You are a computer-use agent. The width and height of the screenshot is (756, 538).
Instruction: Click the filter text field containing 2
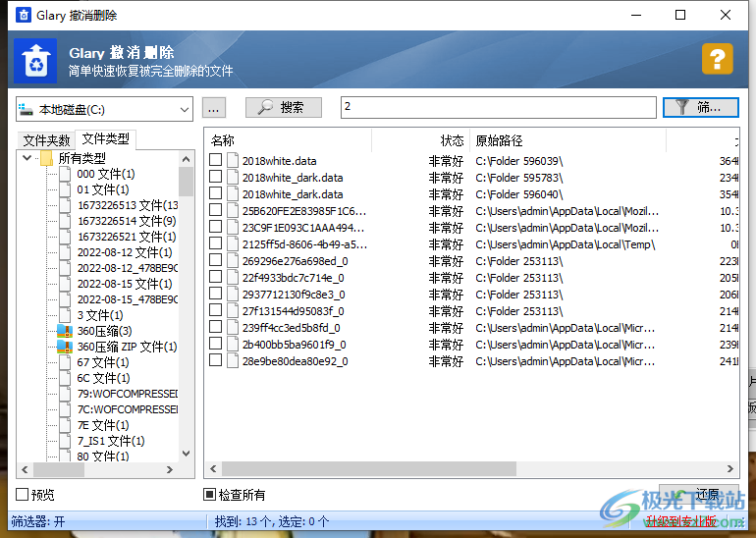[x=499, y=107]
